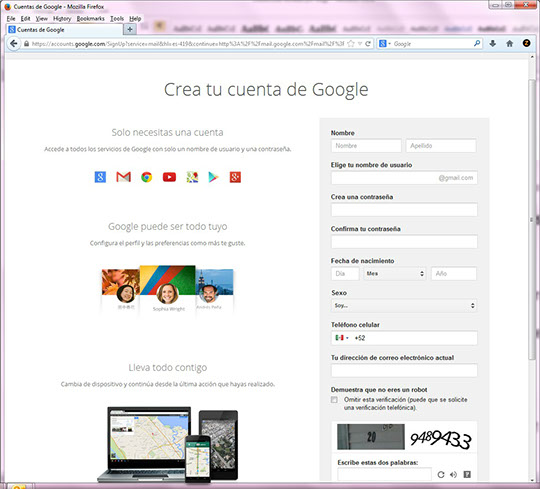This screenshot has height=489, width=540.
Task: Click the Teléfono celular +52 field
Action: pyautogui.click(x=404, y=338)
